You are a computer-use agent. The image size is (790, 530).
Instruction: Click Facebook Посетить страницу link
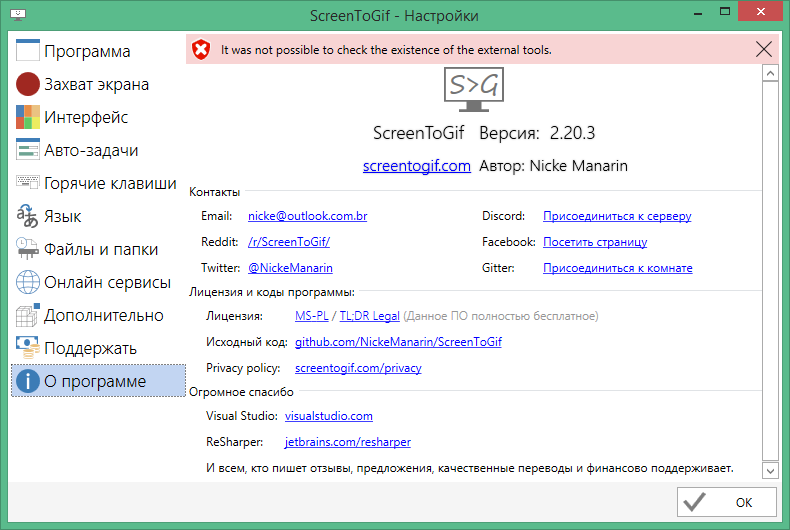point(595,242)
